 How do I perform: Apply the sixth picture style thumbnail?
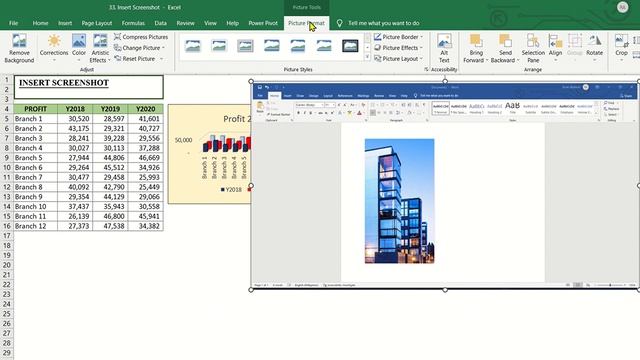pyautogui.click(x=324, y=46)
